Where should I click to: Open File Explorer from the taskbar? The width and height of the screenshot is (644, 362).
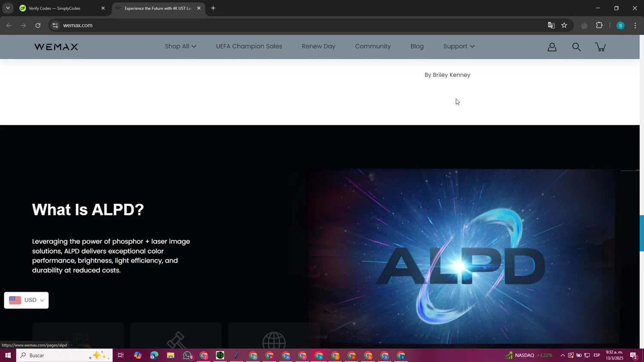pyautogui.click(x=170, y=355)
